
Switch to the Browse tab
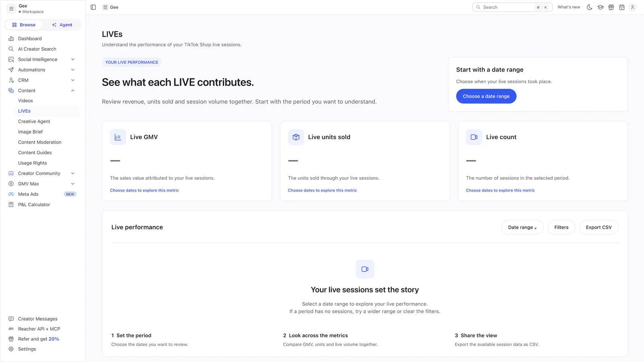pos(24,25)
